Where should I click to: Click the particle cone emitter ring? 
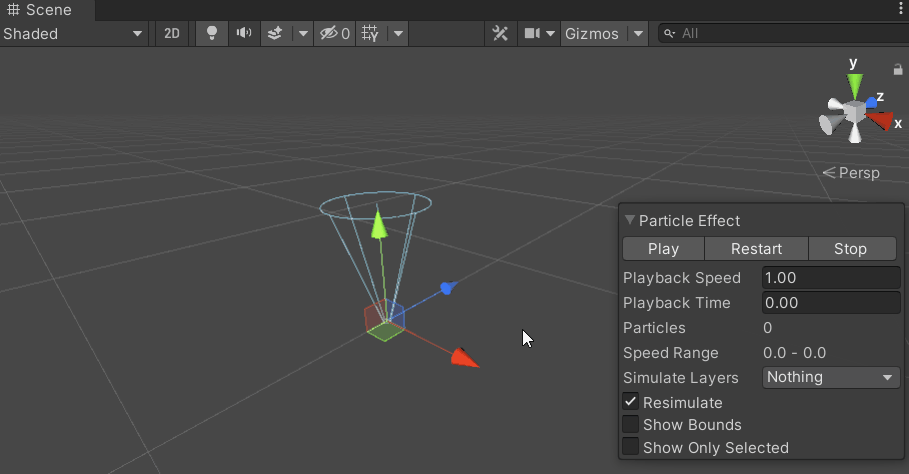pyautogui.click(x=376, y=205)
